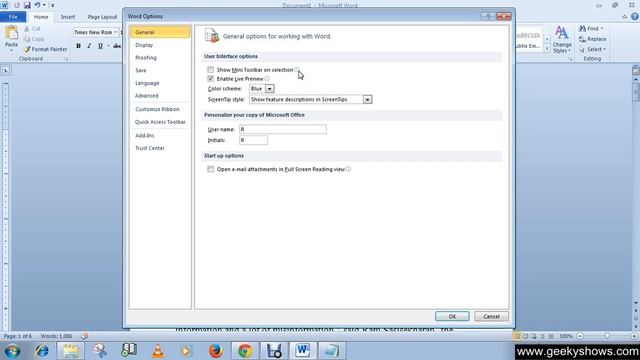Go to the Save options category

coord(160,70)
